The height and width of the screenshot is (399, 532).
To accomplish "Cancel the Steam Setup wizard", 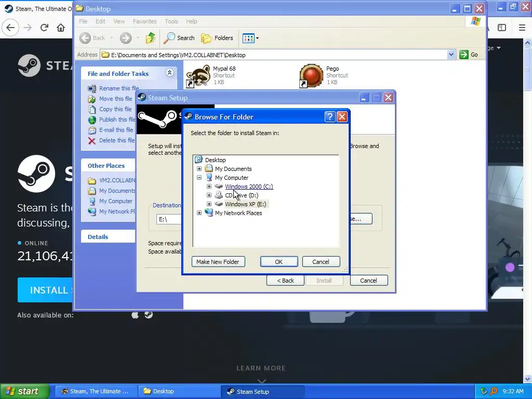I will coord(368,281).
